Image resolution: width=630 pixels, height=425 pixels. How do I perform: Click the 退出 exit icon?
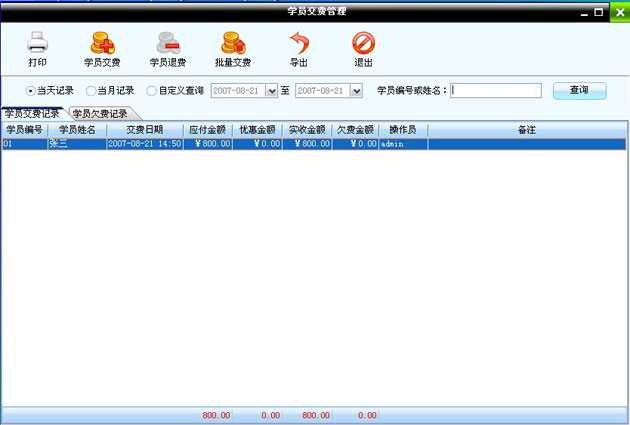point(363,43)
